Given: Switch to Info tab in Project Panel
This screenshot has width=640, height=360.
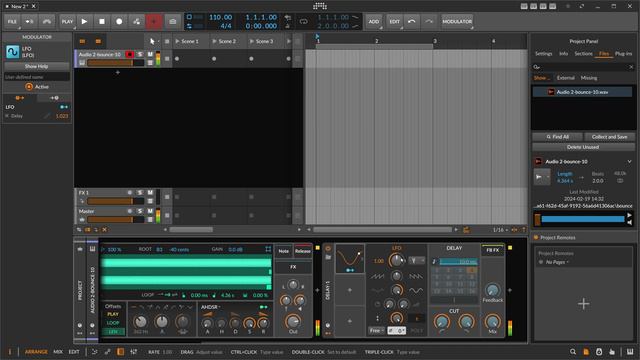Looking at the screenshot, I should pos(563,53).
